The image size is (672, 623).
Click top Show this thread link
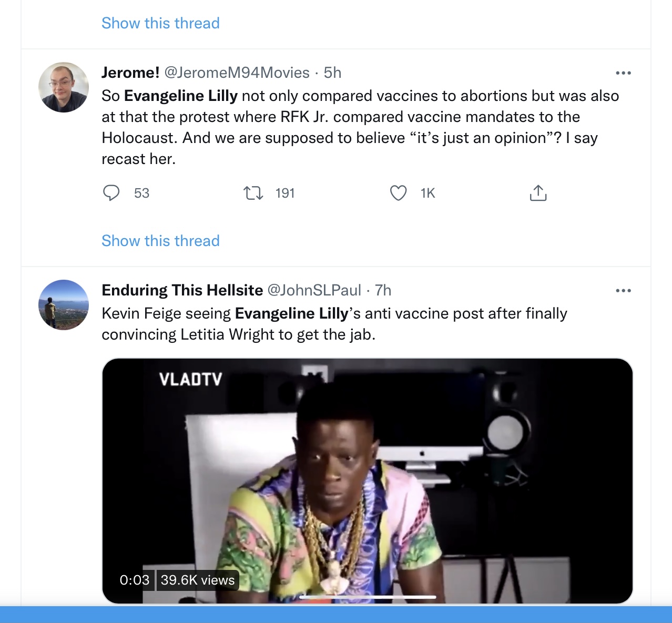click(160, 23)
